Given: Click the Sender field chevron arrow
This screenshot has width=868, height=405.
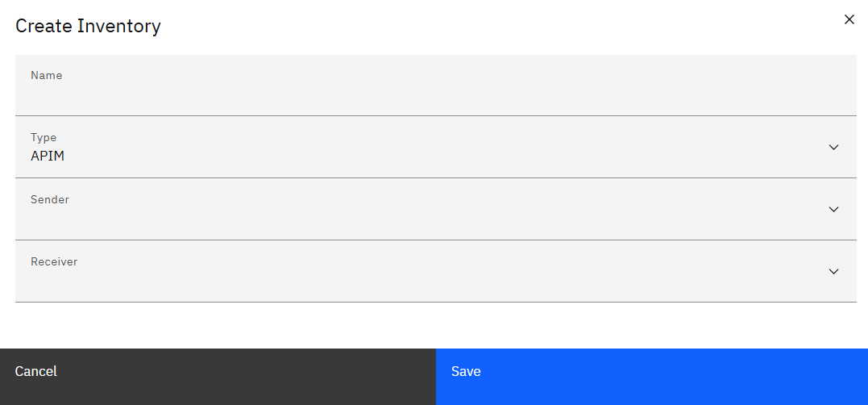Looking at the screenshot, I should (x=833, y=210).
